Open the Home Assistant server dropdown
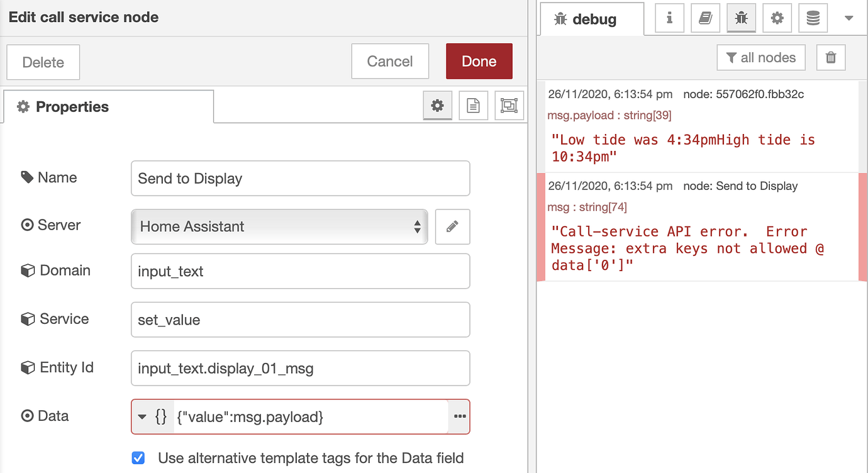 pos(279,226)
